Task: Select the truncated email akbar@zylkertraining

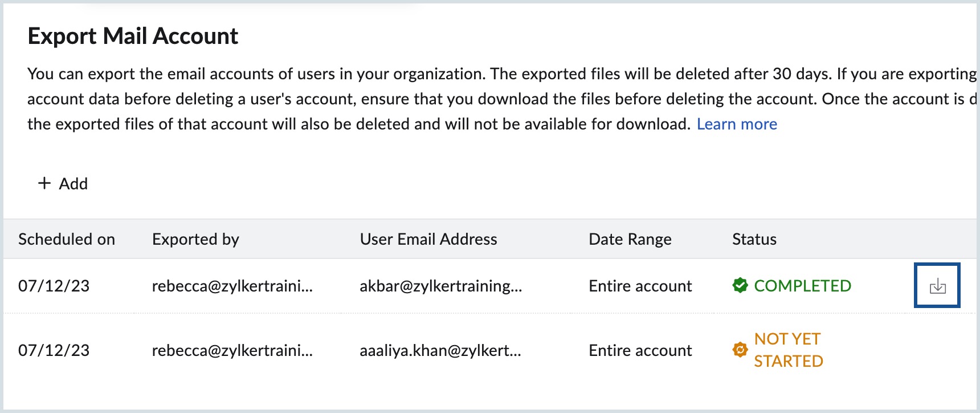Action: 442,286
